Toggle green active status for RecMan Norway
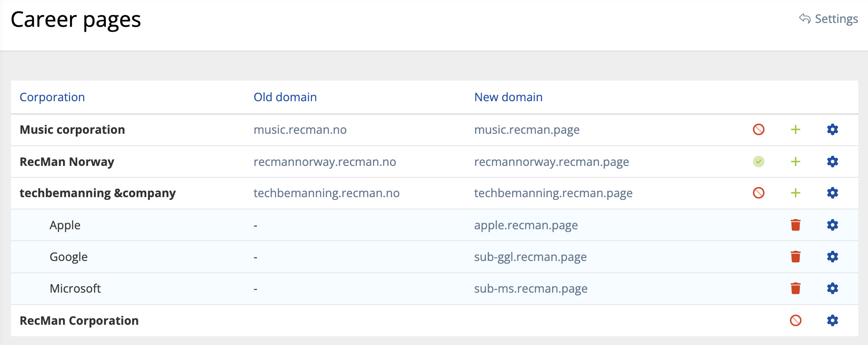868x345 pixels. coord(758,161)
